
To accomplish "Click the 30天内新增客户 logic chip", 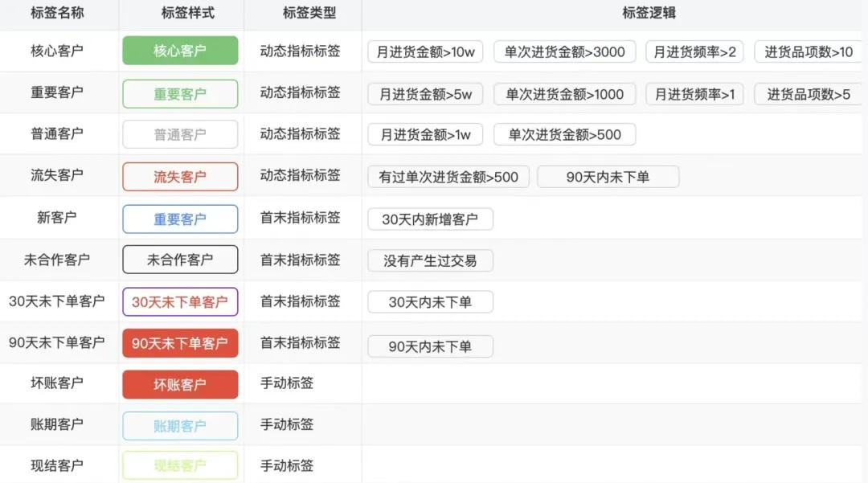I will pos(430,218).
